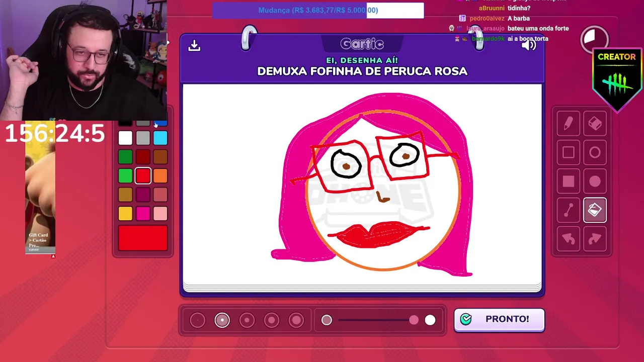Mute the game sound speaker icon
Screen dimensions: 644x362
pos(529,45)
